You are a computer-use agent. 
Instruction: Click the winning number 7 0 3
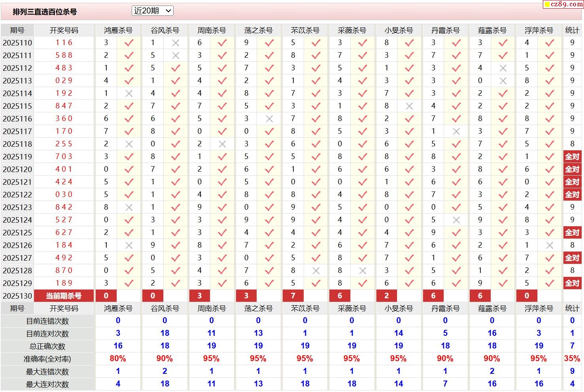point(64,157)
